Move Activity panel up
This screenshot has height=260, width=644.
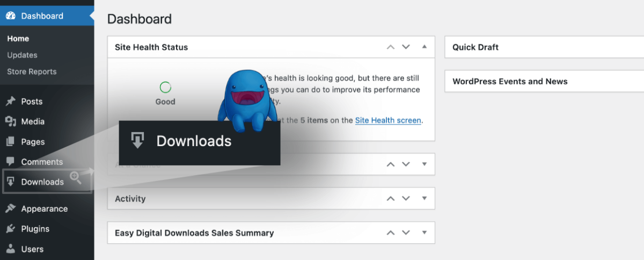[x=391, y=198]
